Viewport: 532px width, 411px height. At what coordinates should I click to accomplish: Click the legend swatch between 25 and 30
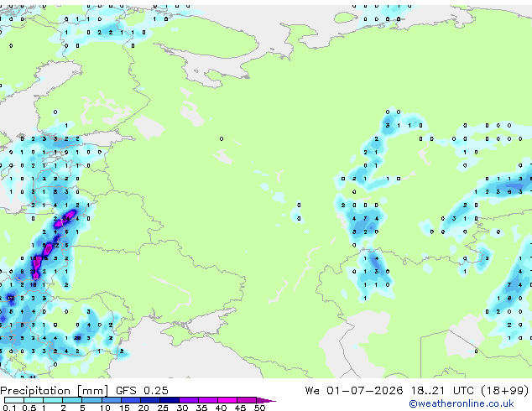[169, 400]
